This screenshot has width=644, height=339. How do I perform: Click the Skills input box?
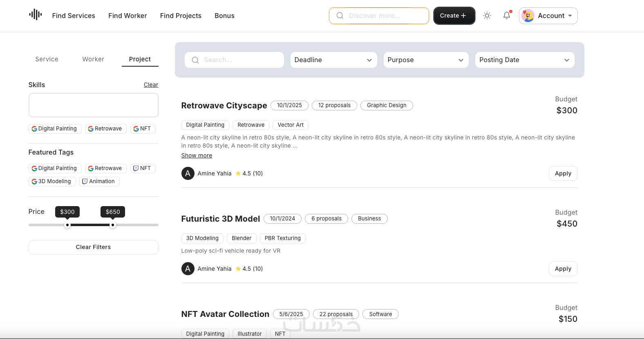93,105
